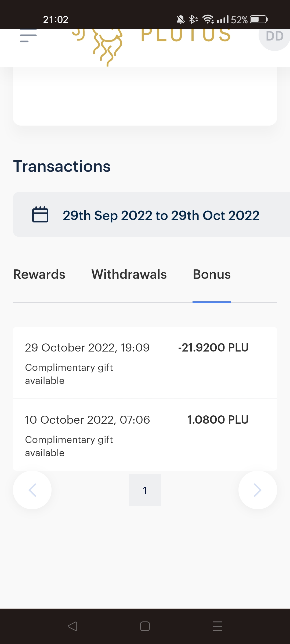The height and width of the screenshot is (644, 290).
Task: Tap the battery status icon
Action: [x=259, y=20]
